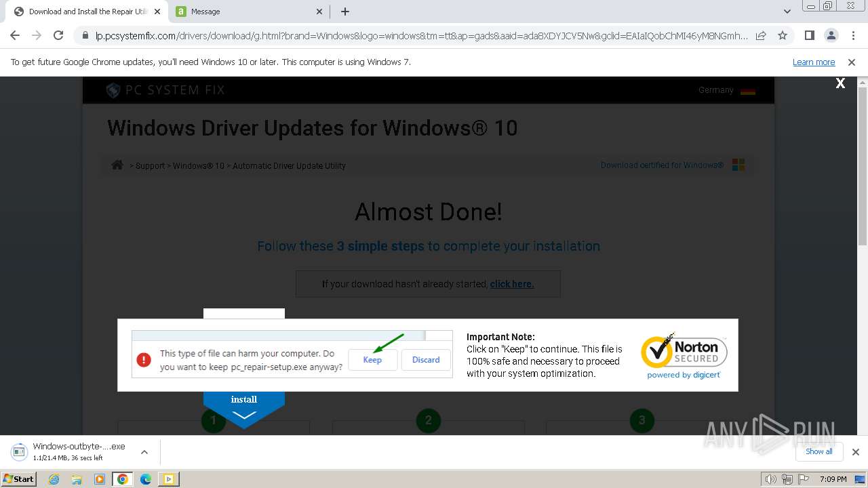
Task: Open Microsoft Edge from taskbar
Action: tap(146, 479)
